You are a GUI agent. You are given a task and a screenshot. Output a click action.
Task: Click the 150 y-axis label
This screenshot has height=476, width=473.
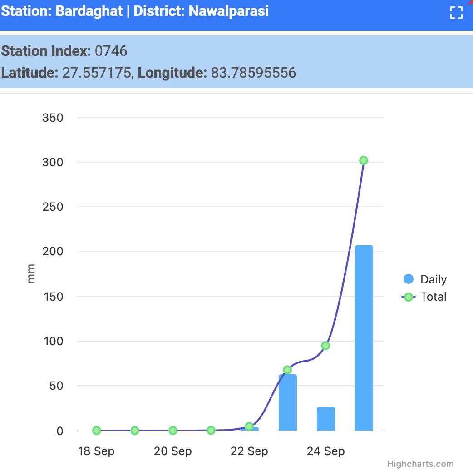point(54,297)
